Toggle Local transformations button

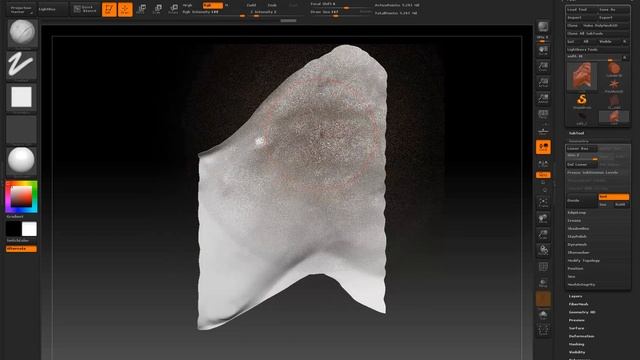point(543,147)
